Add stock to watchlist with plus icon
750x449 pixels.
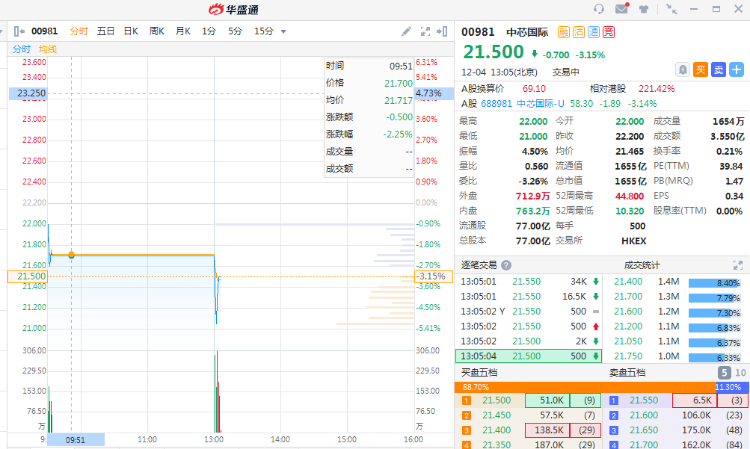(x=738, y=69)
